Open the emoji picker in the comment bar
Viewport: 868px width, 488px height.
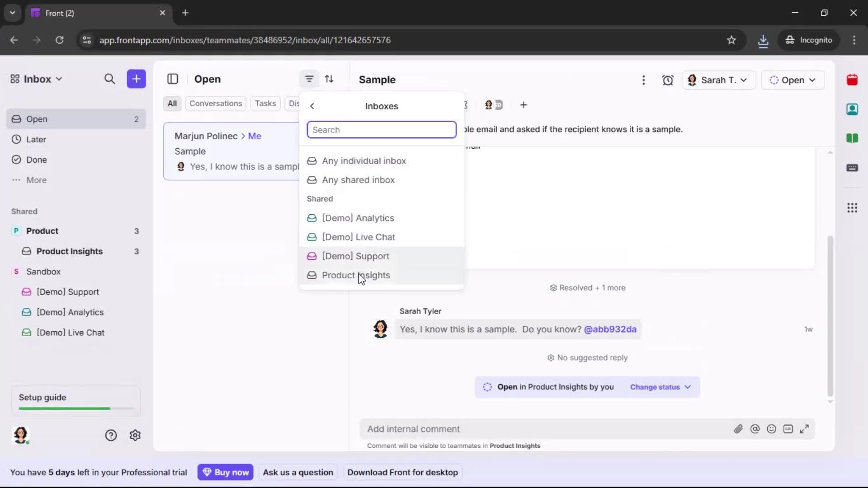point(772,429)
